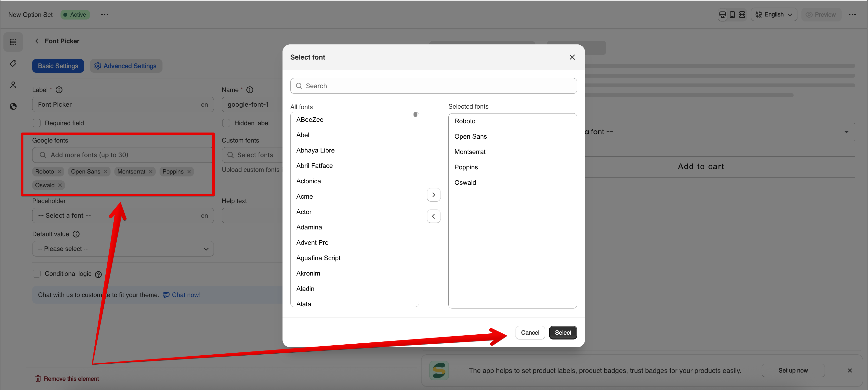Open the customer icon in left sidebar

click(x=13, y=85)
